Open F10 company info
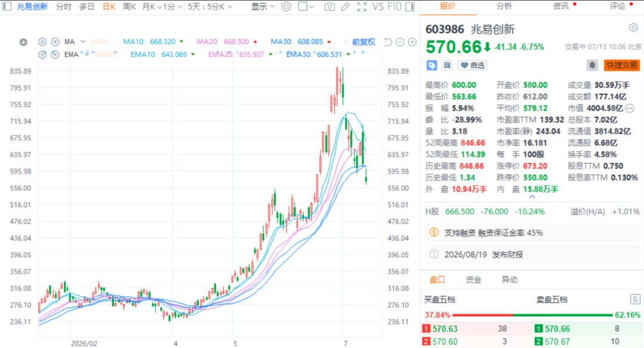 coord(394,7)
